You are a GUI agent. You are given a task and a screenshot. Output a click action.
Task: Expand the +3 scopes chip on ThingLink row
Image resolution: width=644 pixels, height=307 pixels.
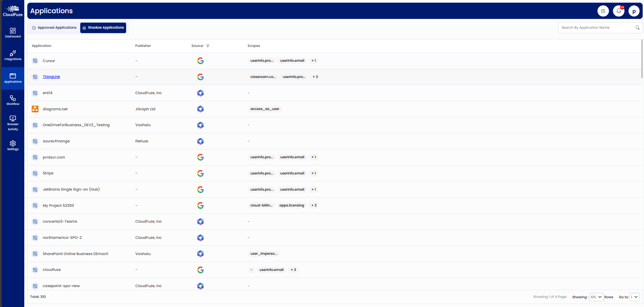pyautogui.click(x=315, y=77)
